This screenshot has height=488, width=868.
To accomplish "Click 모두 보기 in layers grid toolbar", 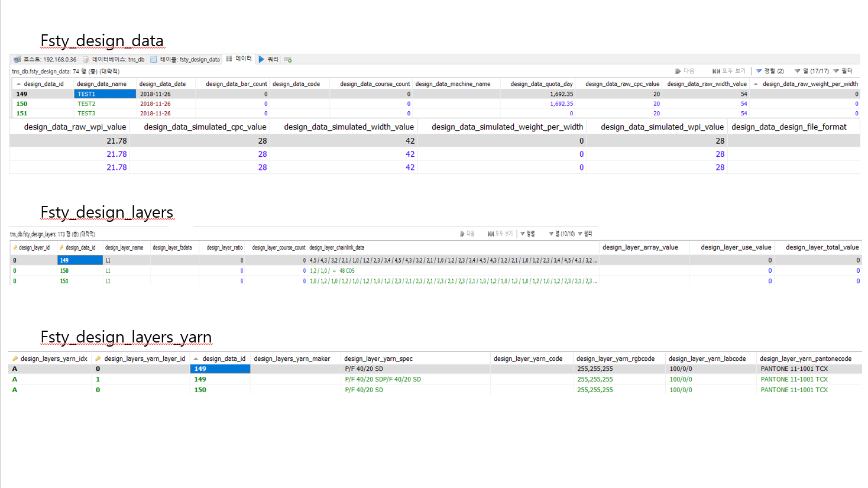I will click(500, 234).
